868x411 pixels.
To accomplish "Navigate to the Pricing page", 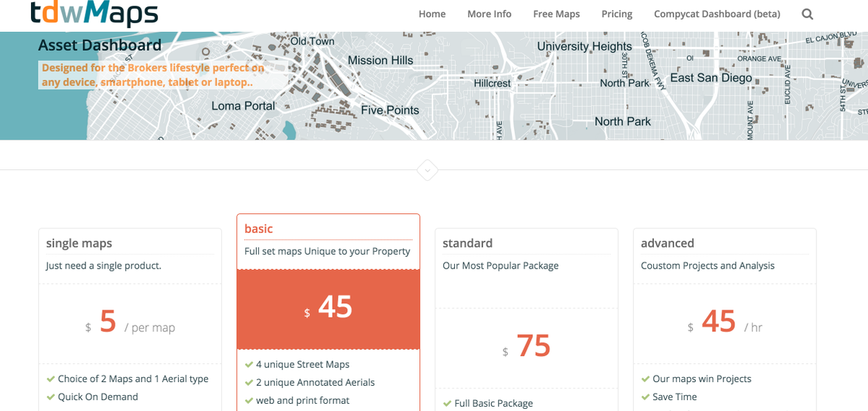I will point(617,14).
